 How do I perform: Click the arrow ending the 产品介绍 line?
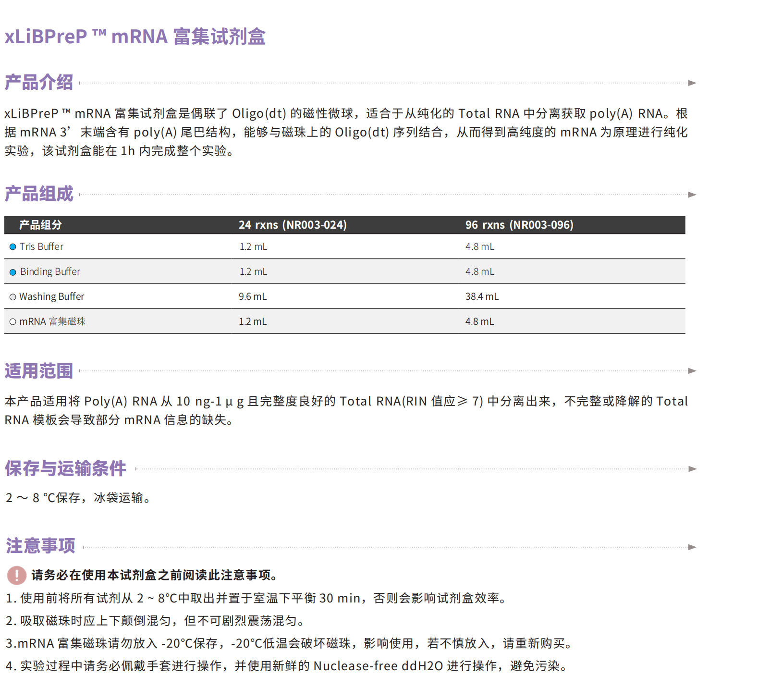(692, 83)
